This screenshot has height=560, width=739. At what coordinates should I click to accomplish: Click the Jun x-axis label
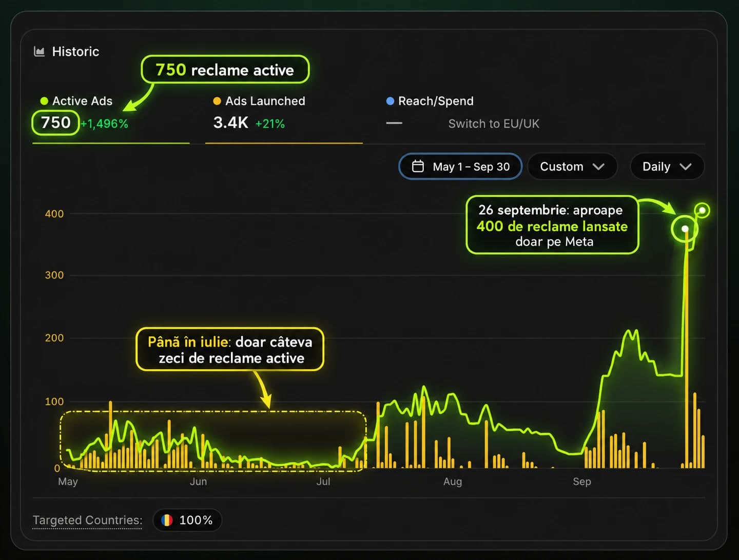199,482
